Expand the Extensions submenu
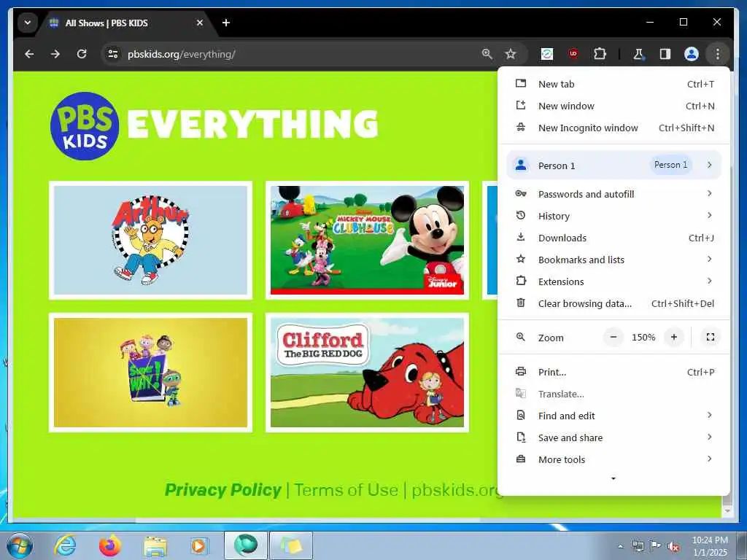Image resolution: width=747 pixels, height=560 pixels. pos(614,281)
